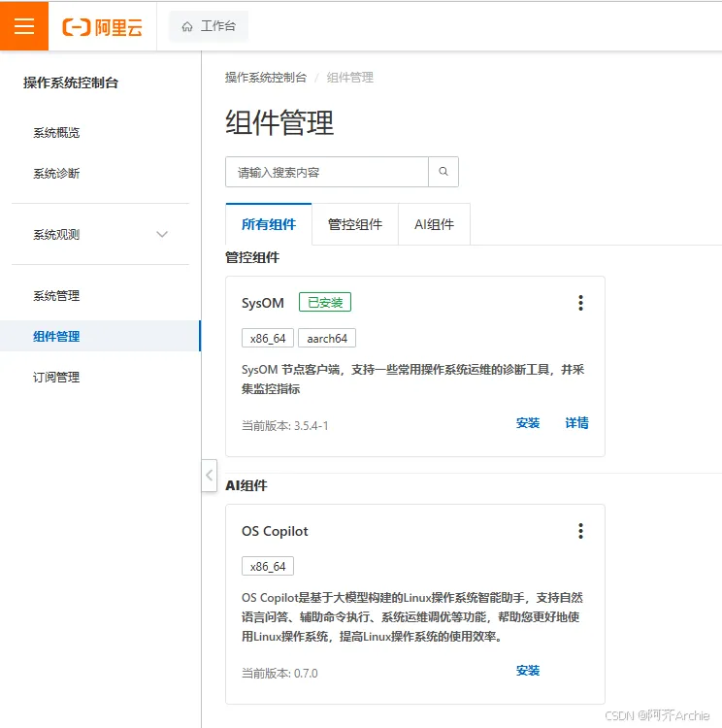Click 当前版本: 0.7.0 text
This screenshot has width=722, height=728.
point(279,674)
